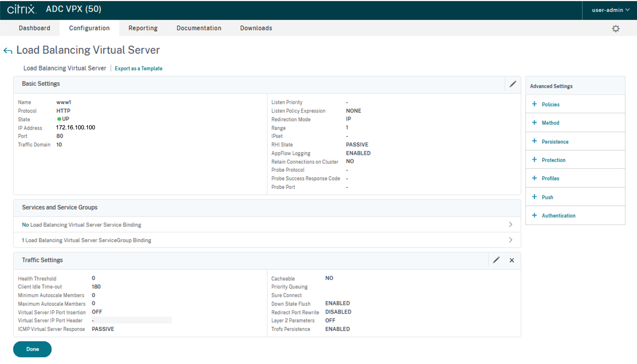Switch to the Dashboard tab
The height and width of the screenshot is (364, 637).
pos(34,28)
